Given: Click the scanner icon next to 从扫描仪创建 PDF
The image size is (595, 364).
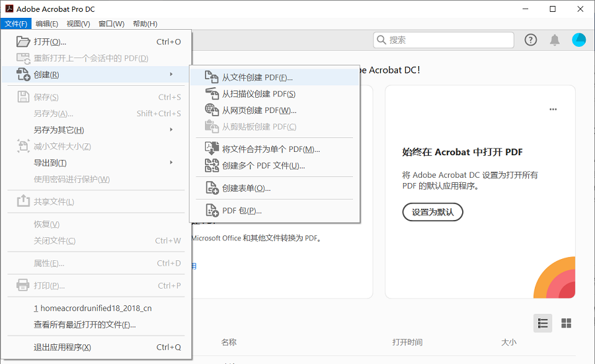Looking at the screenshot, I should pos(212,93).
